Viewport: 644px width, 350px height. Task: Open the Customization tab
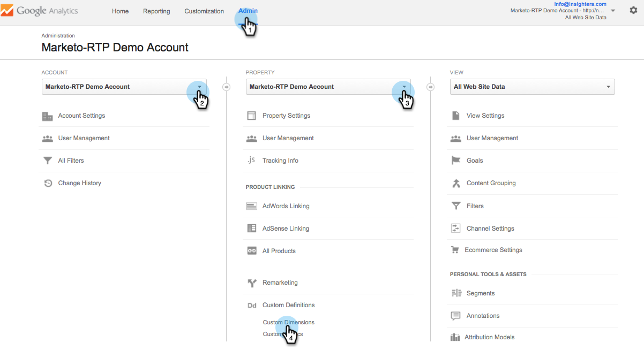point(204,11)
